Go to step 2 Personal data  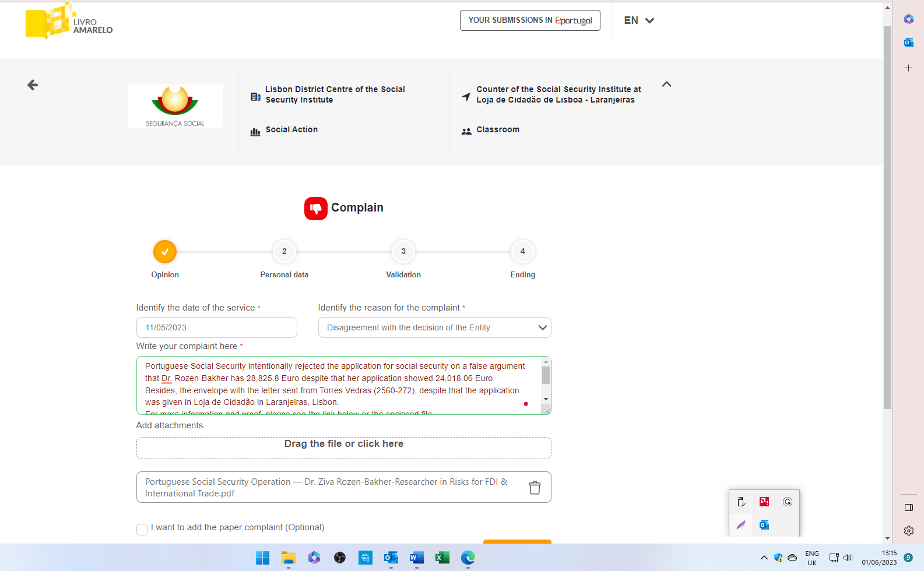284,252
